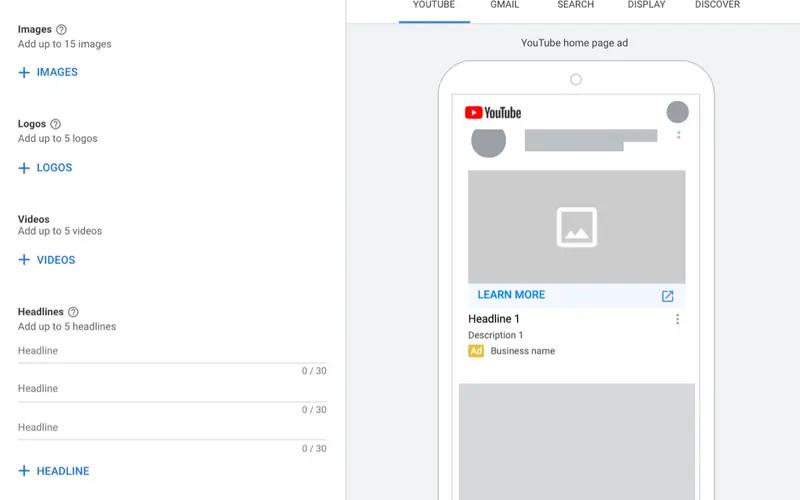The width and height of the screenshot is (800, 500).
Task: Click 'YouTube home page ad' caption
Action: [x=574, y=43]
